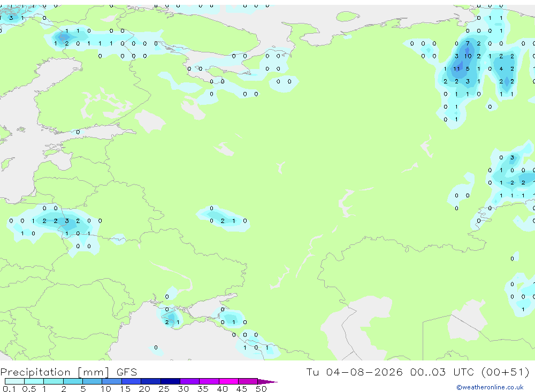Click the '00..03 UTC' time range text
The width and height of the screenshot is (535, 392).
pyautogui.click(x=442, y=372)
